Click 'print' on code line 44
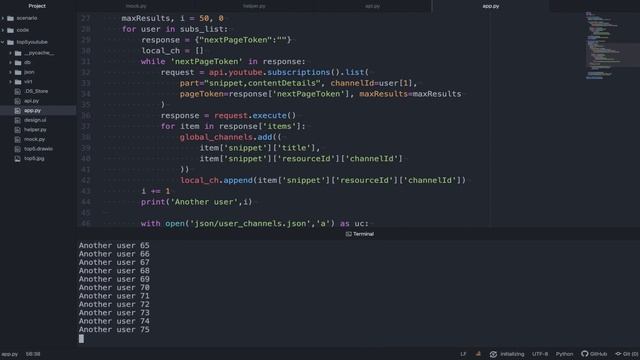This screenshot has height=360, width=640. pos(153,202)
